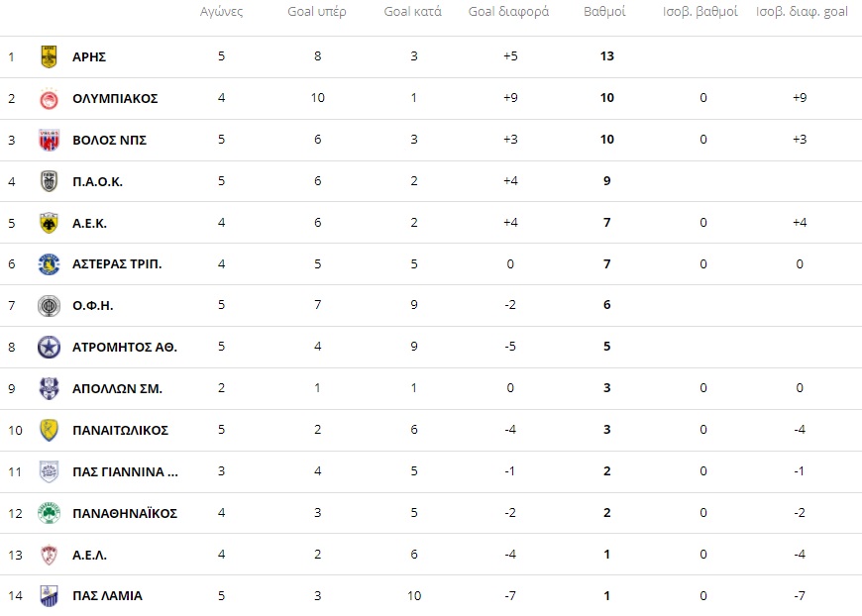
Task: Click the Ο.Φ.Η. round crest icon
Action: pyautogui.click(x=49, y=306)
